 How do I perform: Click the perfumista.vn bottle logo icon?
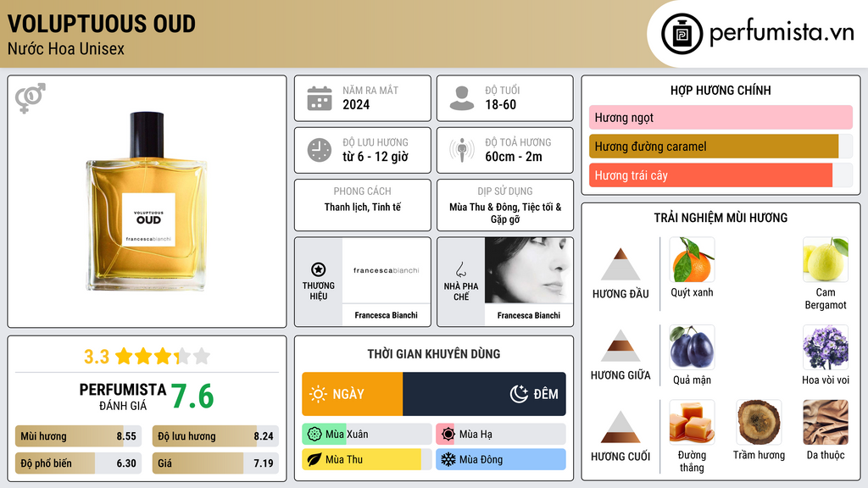(682, 34)
